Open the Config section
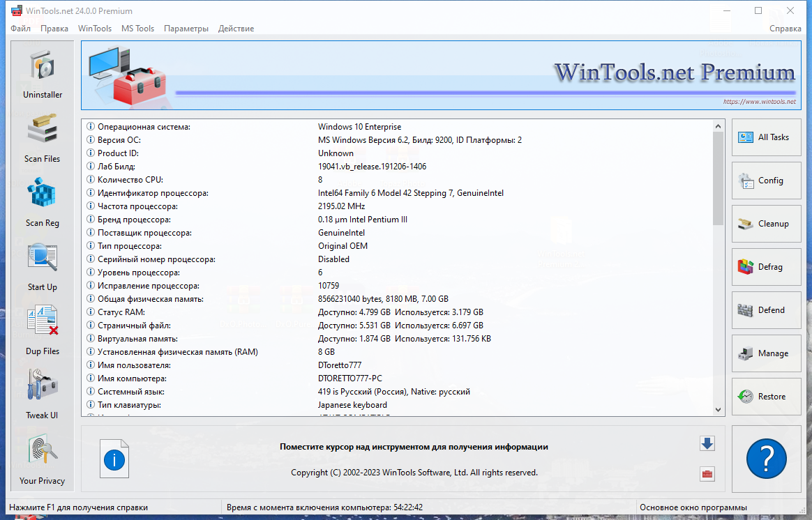The image size is (812, 520). coord(766,181)
